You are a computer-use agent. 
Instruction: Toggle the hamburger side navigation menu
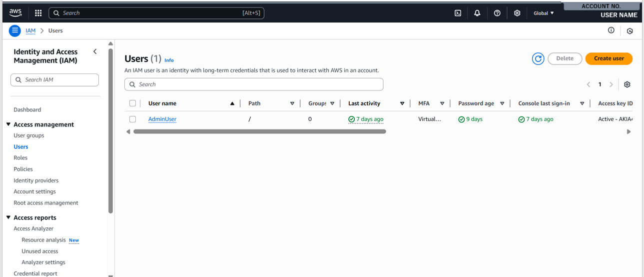[15, 30]
